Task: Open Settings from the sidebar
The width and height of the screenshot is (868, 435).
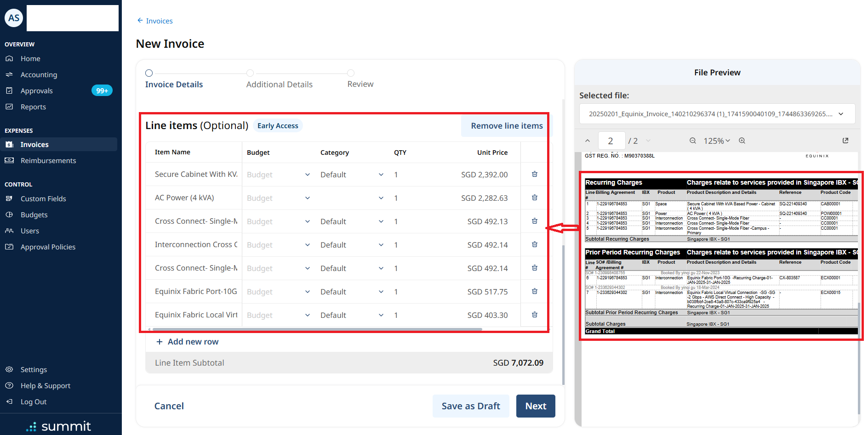Action: click(34, 370)
